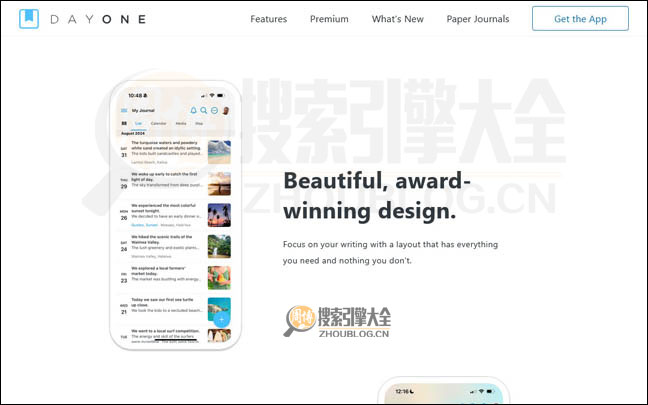Go to the Premium page
The height and width of the screenshot is (405, 648).
(x=329, y=19)
